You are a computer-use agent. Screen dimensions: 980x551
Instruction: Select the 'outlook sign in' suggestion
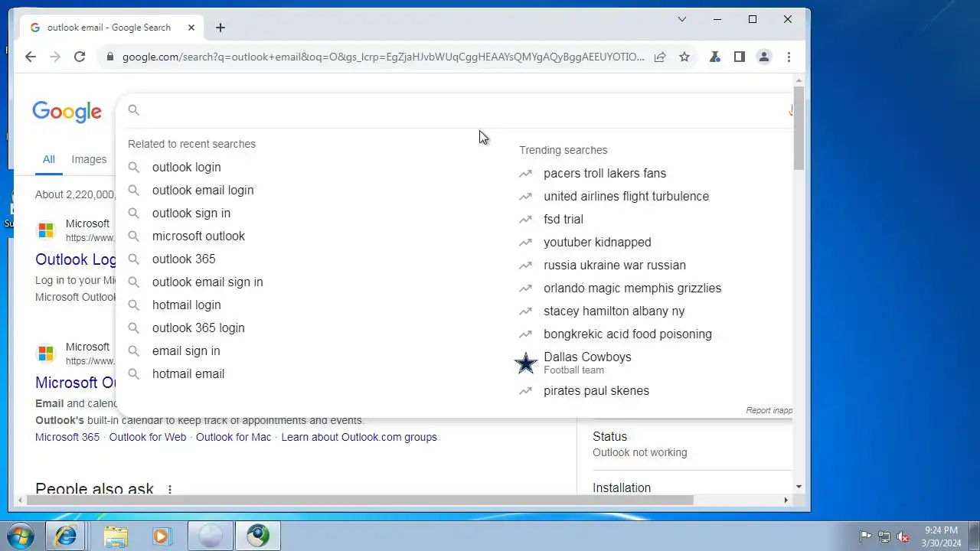pos(191,213)
